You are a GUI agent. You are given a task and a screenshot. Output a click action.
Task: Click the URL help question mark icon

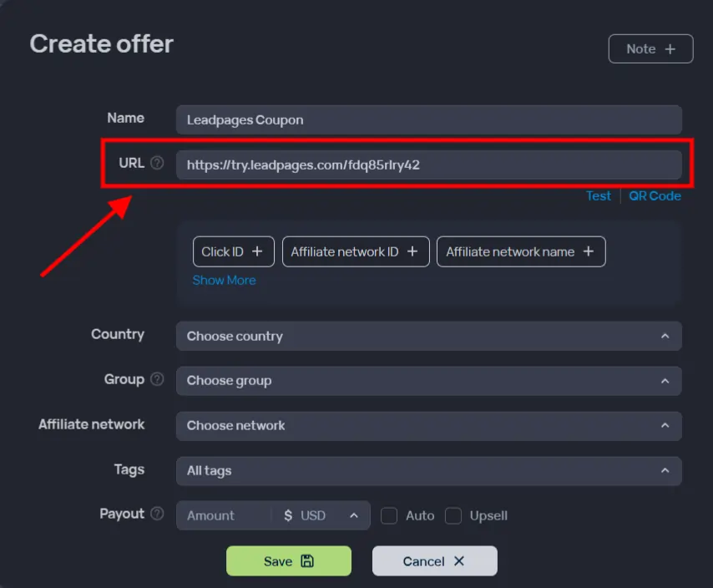point(157,163)
